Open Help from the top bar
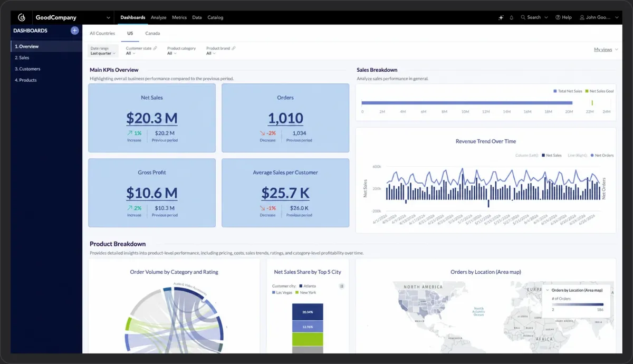This screenshot has height=364, width=633. [x=563, y=17]
